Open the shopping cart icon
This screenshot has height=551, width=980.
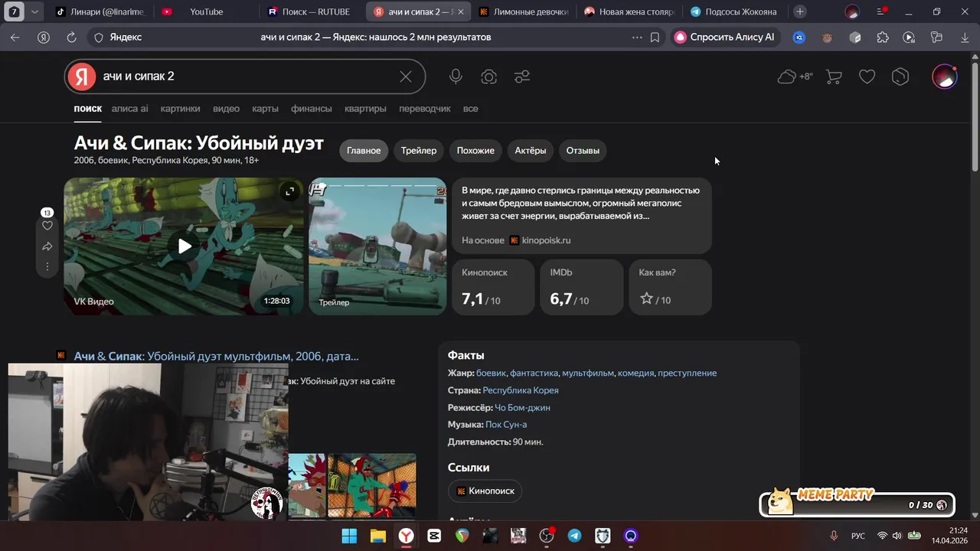pos(834,77)
